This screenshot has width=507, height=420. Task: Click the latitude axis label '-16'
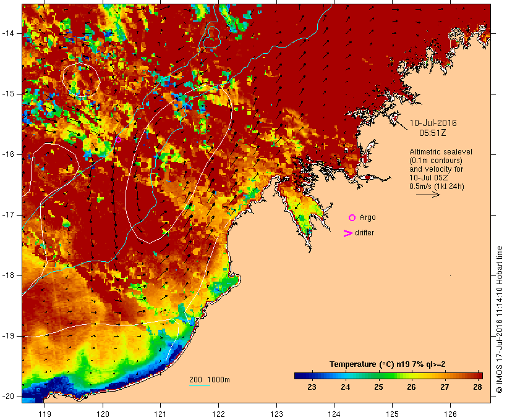point(8,154)
